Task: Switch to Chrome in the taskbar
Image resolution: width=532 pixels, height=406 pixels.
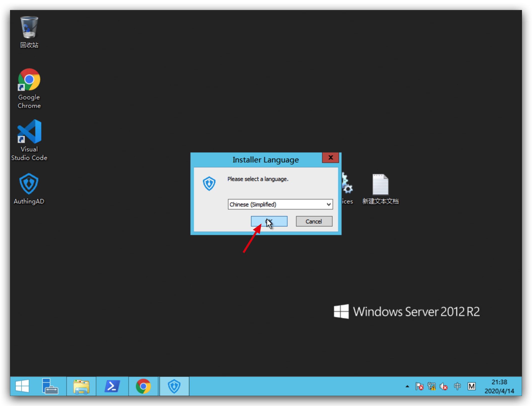Action: [x=143, y=386]
